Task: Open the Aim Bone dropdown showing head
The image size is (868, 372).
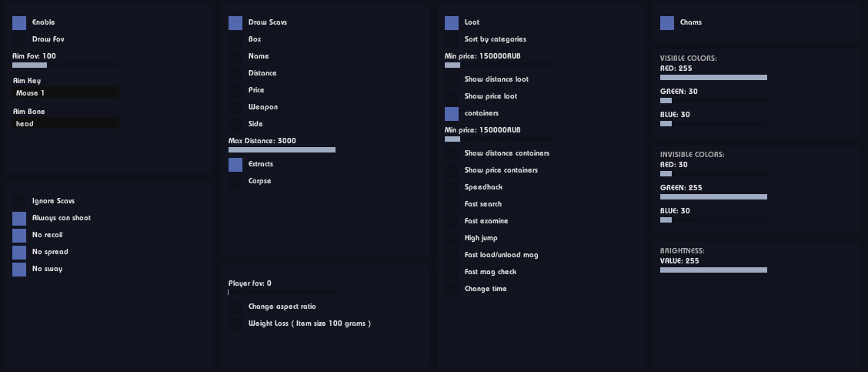Action: tap(65, 124)
